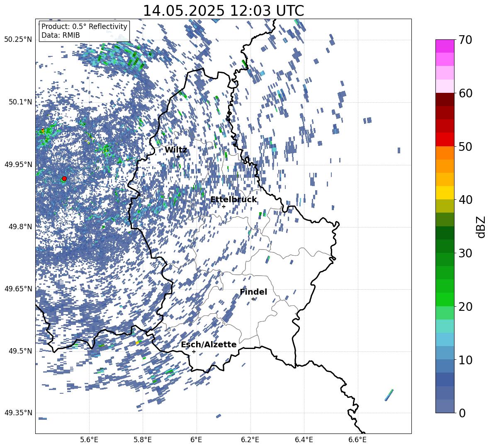
Task: Click the 50.25°N latitude label
Action: point(18,40)
